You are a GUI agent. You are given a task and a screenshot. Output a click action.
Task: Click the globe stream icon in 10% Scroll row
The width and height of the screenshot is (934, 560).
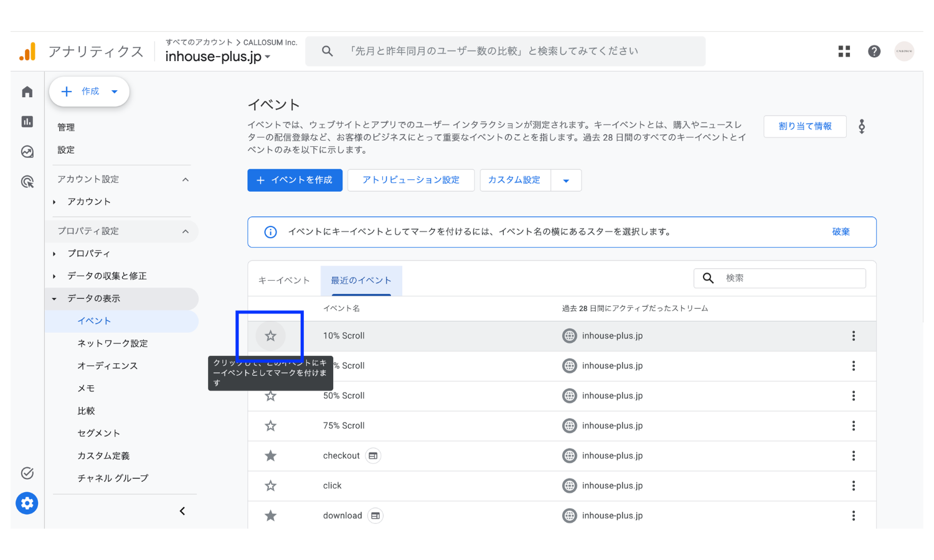click(569, 336)
